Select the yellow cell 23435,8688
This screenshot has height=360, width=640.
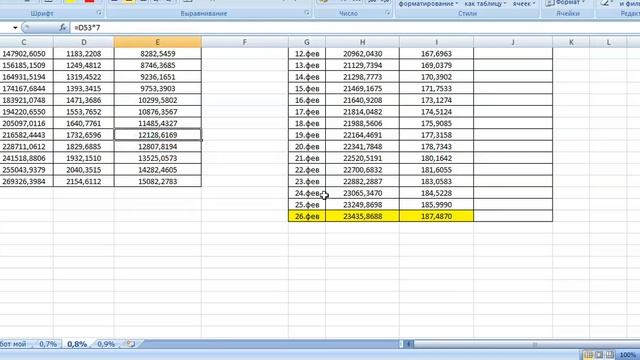coord(362,216)
